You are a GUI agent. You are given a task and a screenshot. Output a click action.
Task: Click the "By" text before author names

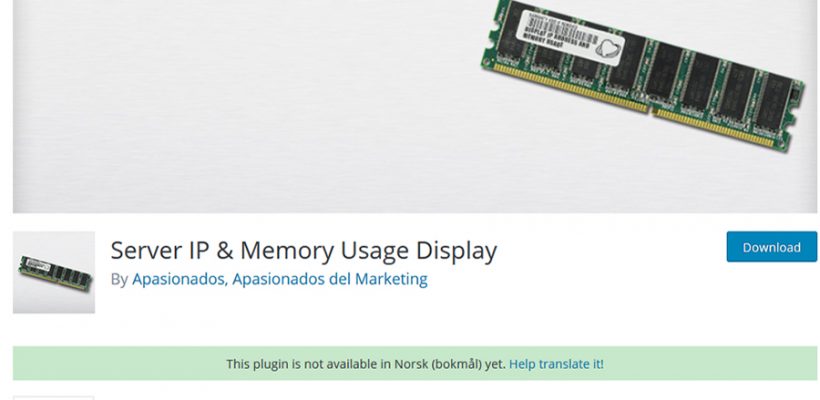(119, 279)
